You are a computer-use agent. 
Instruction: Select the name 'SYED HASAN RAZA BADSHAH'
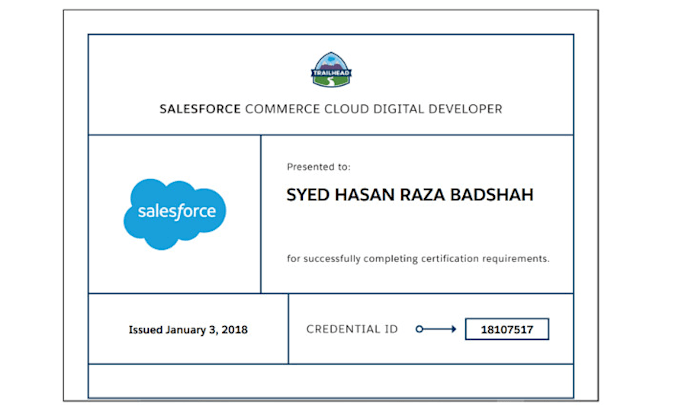click(410, 195)
